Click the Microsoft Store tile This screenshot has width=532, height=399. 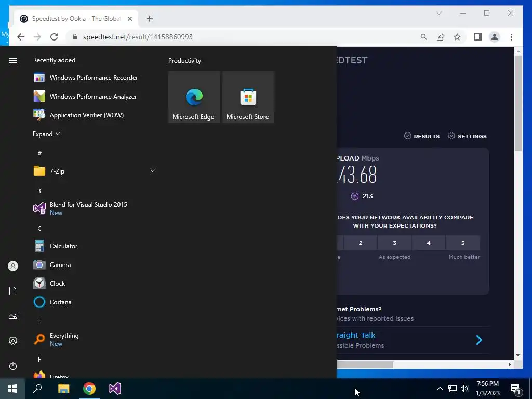(248, 97)
